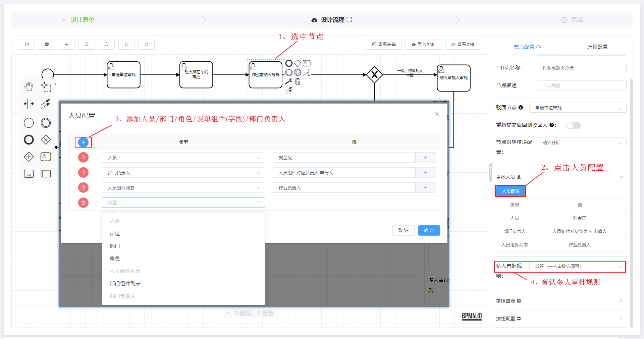Append end event from context pad
The width and height of the screenshot is (644, 339).
tap(289, 63)
